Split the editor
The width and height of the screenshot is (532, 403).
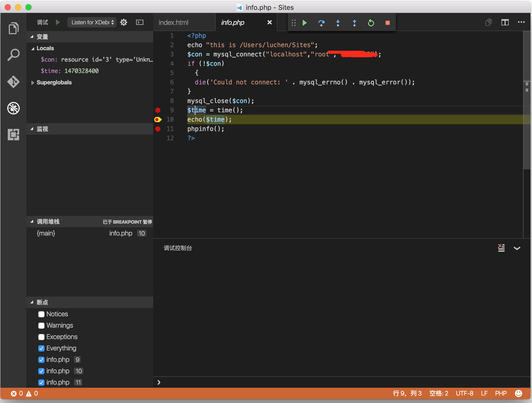(505, 22)
